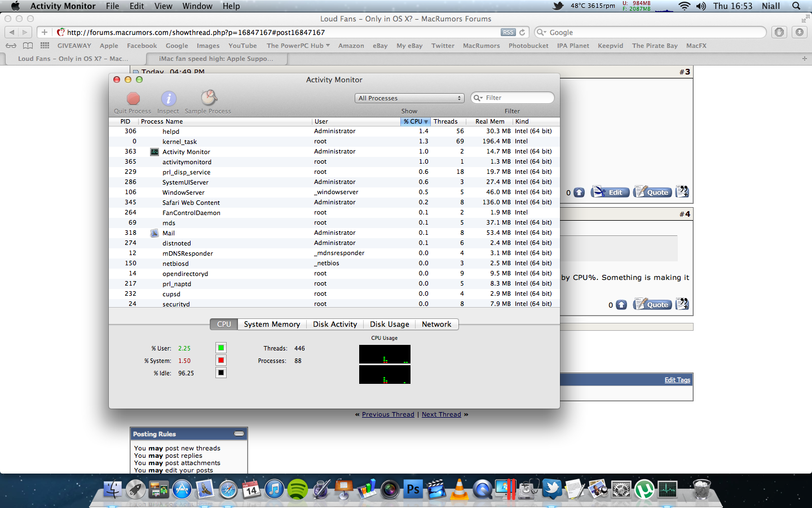The width and height of the screenshot is (812, 508).
Task: Click the Edit button on post #3
Action: (x=610, y=192)
